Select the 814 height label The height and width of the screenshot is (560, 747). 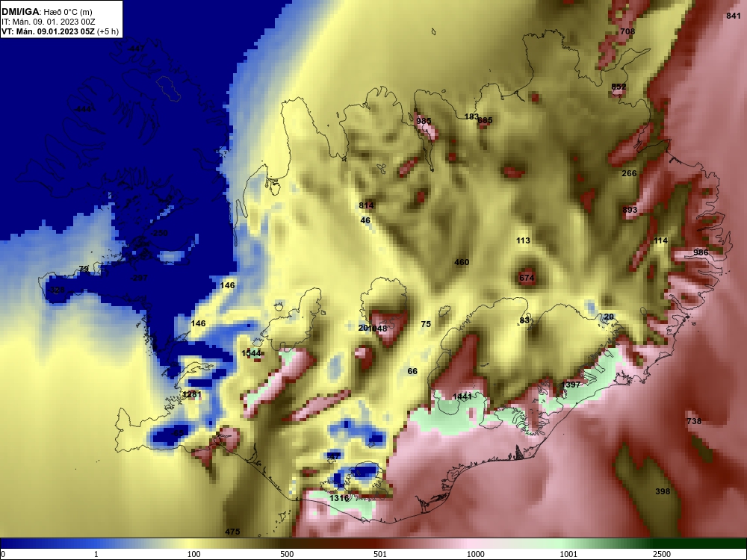click(366, 205)
